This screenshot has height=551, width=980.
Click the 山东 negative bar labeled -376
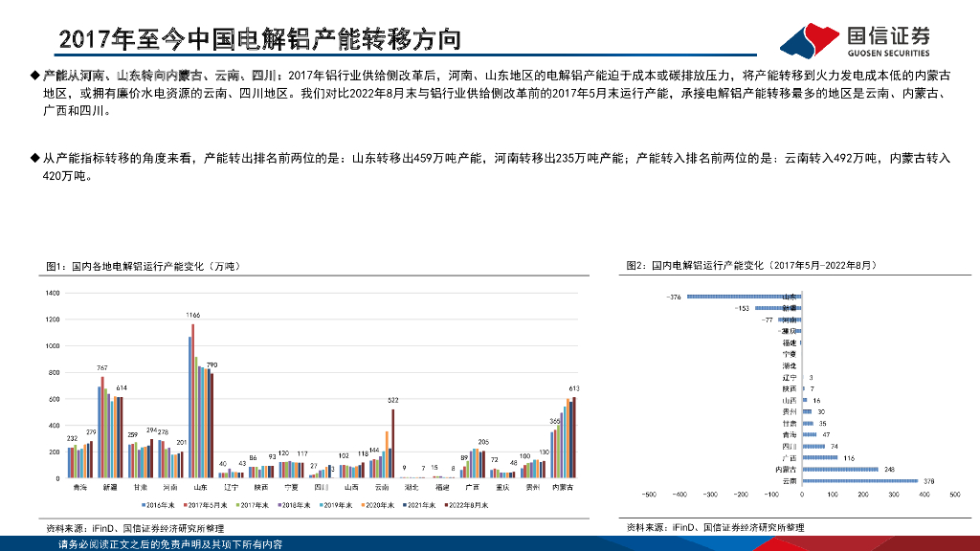click(x=742, y=298)
